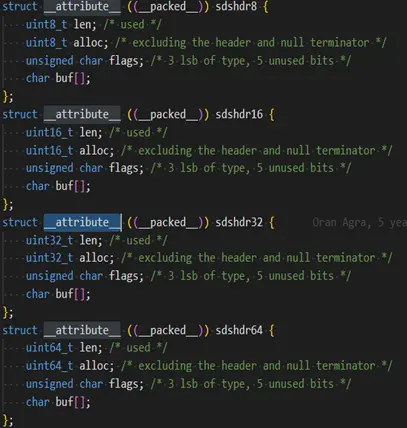Click uint16_t type before alloc
Viewport: 407px width, 428px height.
pos(49,150)
